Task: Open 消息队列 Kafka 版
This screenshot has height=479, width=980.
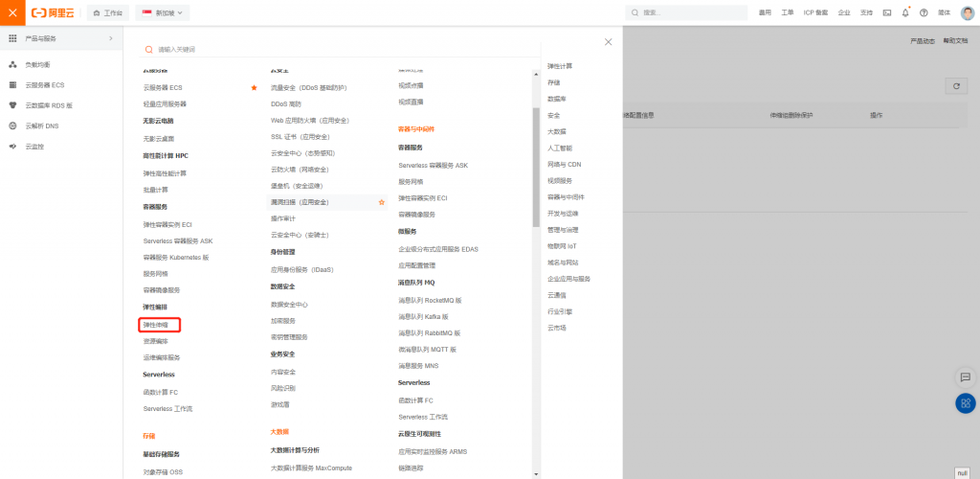Action: tap(423, 317)
